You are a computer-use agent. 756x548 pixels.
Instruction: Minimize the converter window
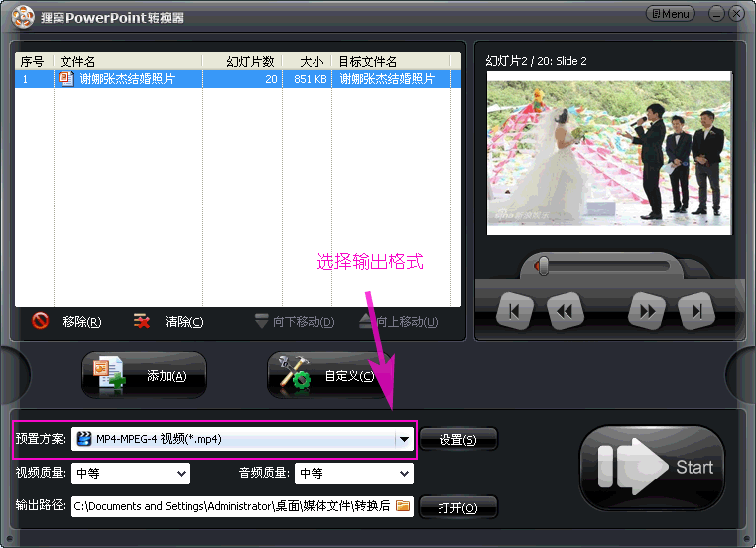[x=716, y=14]
